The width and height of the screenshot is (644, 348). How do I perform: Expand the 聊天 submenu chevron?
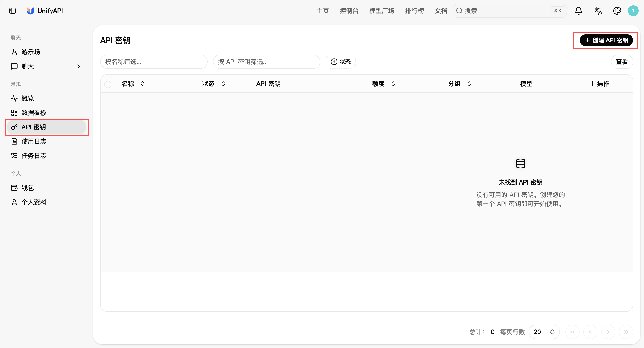coord(78,66)
